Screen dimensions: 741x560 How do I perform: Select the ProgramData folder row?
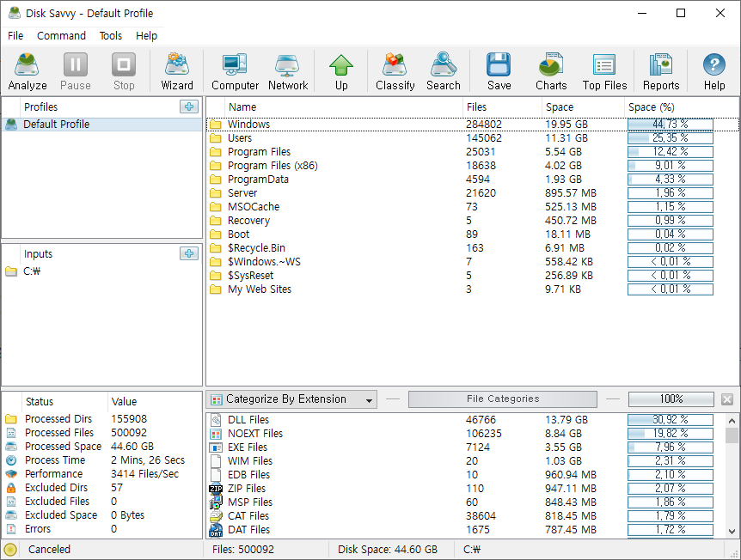[473, 179]
